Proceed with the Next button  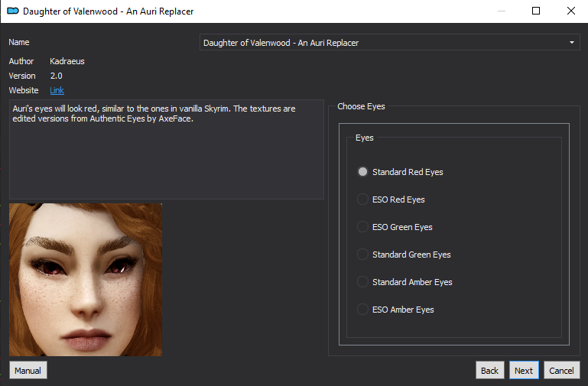pyautogui.click(x=524, y=370)
